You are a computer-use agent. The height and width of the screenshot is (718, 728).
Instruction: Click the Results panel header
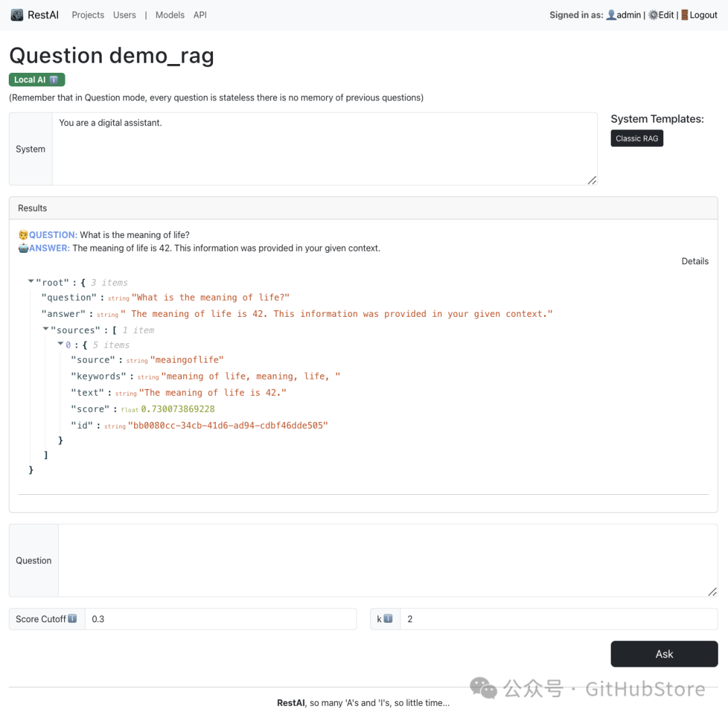363,208
